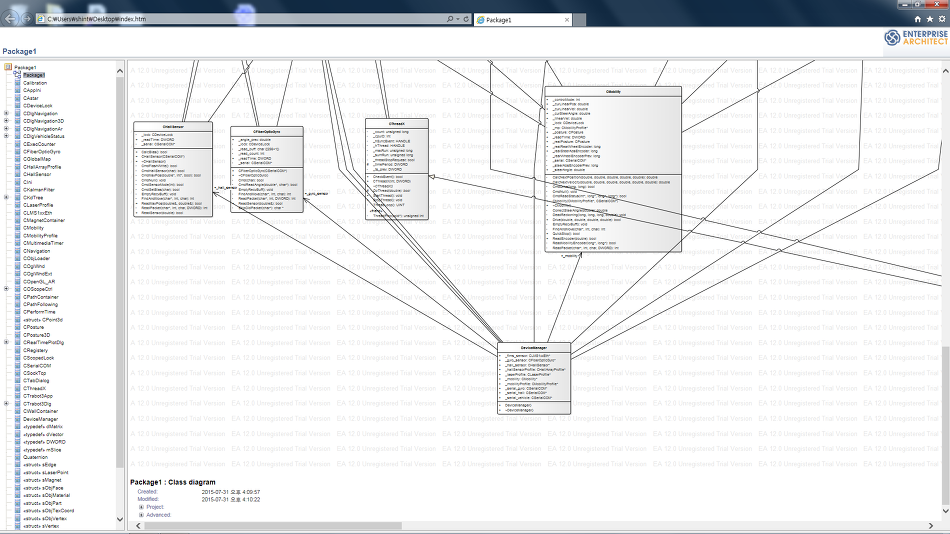Click the class icon beside CKalmanFilter
This screenshot has height=534, width=950.
[x=18, y=190]
